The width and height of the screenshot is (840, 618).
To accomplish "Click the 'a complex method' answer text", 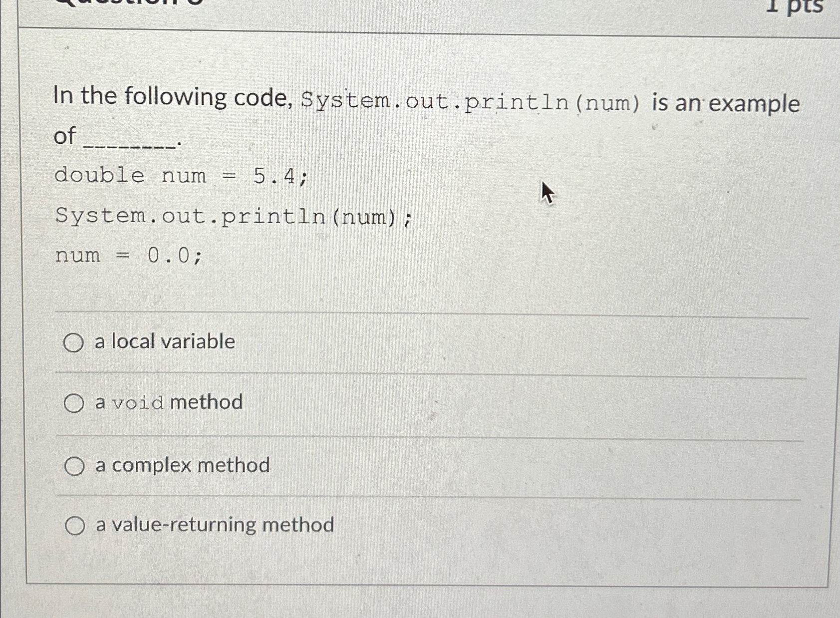I will point(181,465).
